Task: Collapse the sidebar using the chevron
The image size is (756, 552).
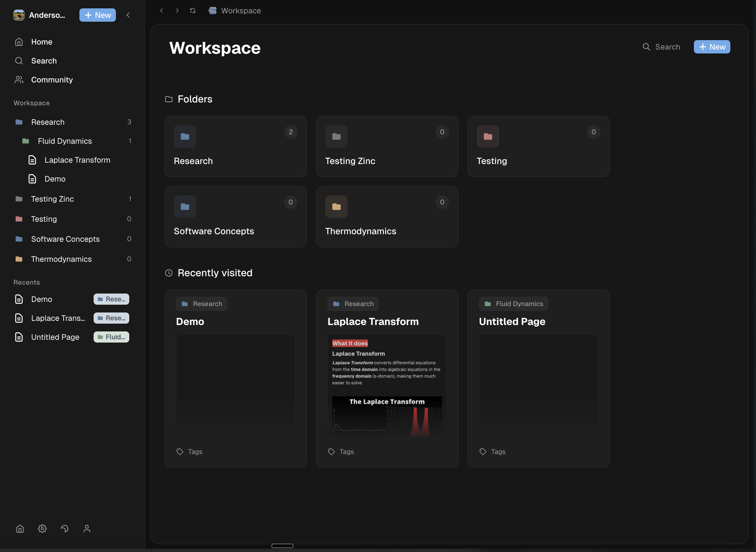Action: point(128,15)
